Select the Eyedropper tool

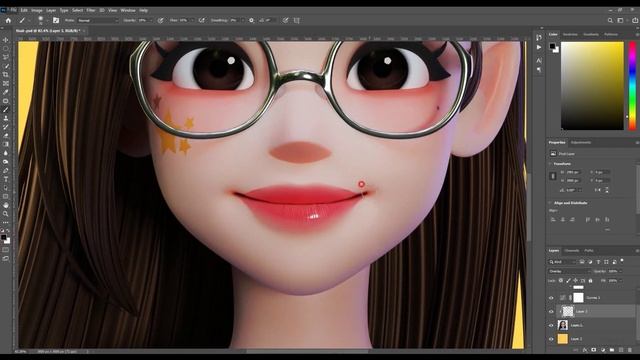(6, 92)
